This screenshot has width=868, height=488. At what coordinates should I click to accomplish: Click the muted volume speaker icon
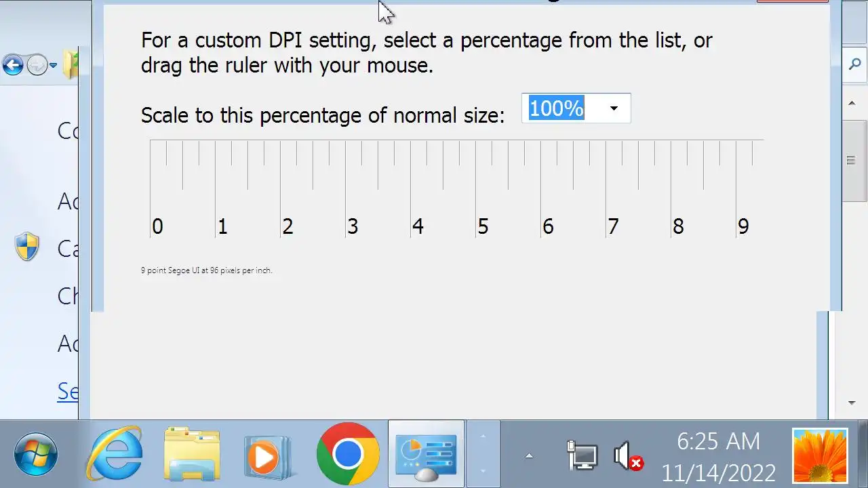(628, 455)
